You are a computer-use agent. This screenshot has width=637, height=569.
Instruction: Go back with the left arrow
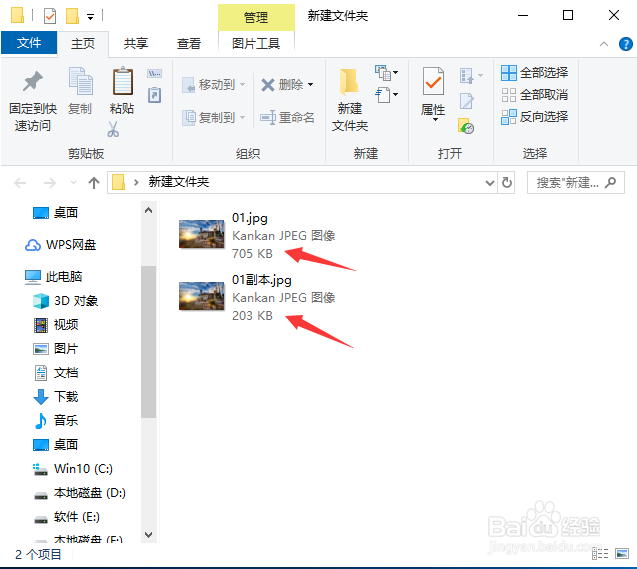pyautogui.click(x=20, y=183)
